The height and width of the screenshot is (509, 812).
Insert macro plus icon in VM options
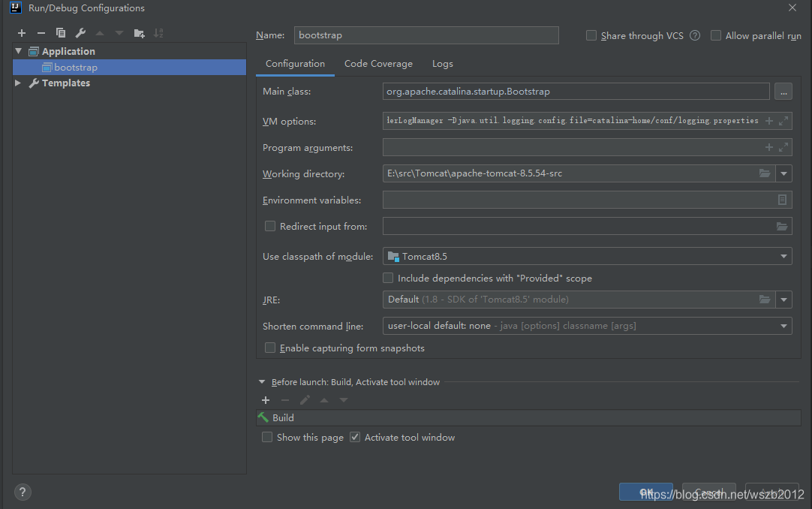tap(769, 121)
